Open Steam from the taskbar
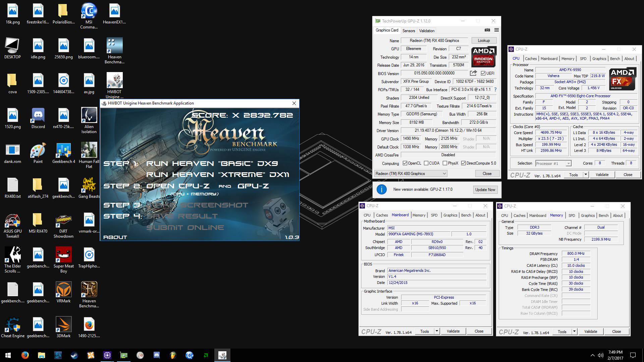Image resolution: width=644 pixels, height=362 pixels. 74,355
